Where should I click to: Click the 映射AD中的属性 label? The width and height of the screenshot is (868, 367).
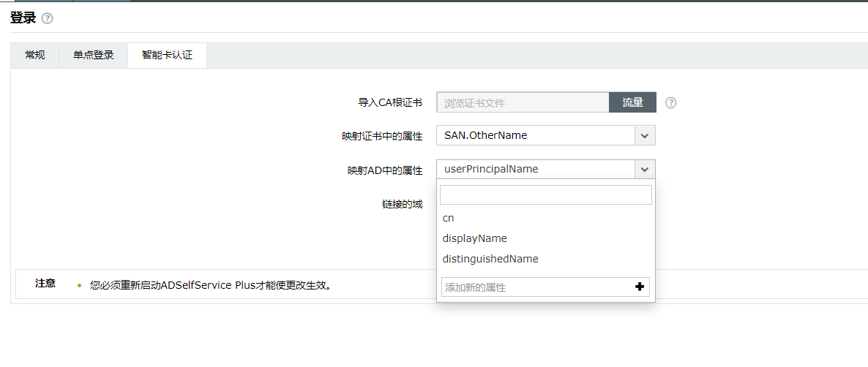385,170
